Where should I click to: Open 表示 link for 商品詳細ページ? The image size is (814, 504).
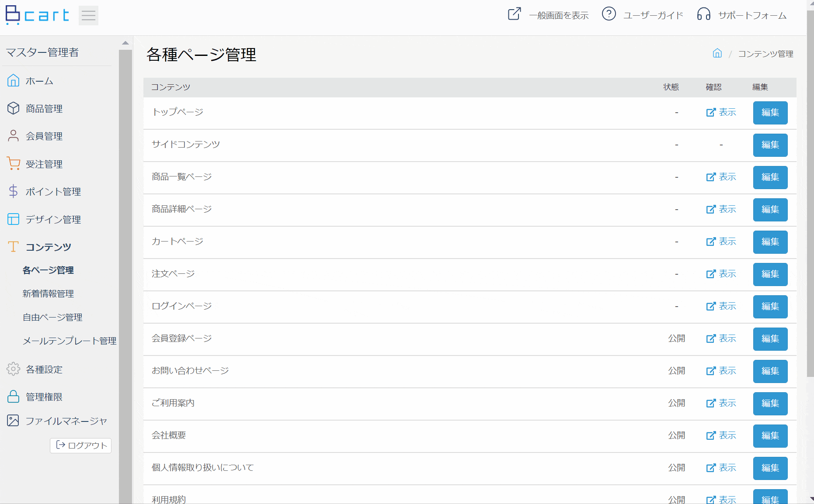click(721, 209)
